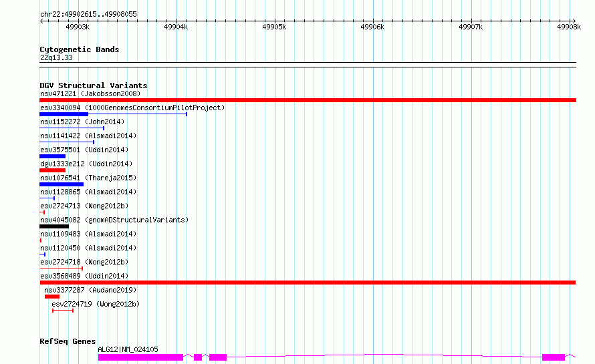Screen dimensions: 595x364
Task: Click the blue nsv1076541 variant bar
Action: tap(62, 184)
